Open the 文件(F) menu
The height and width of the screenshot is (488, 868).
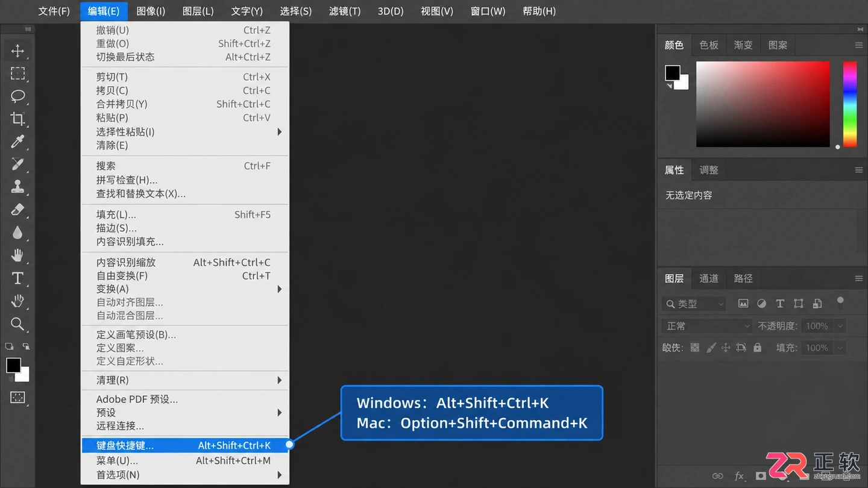click(x=54, y=11)
